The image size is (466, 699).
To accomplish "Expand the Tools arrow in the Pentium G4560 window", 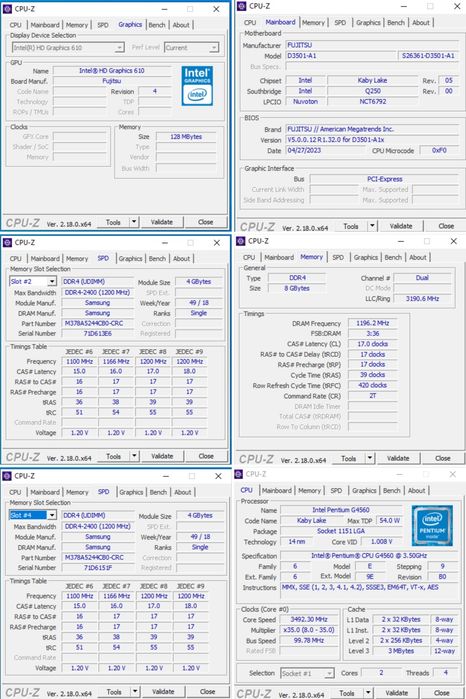I will [368, 693].
